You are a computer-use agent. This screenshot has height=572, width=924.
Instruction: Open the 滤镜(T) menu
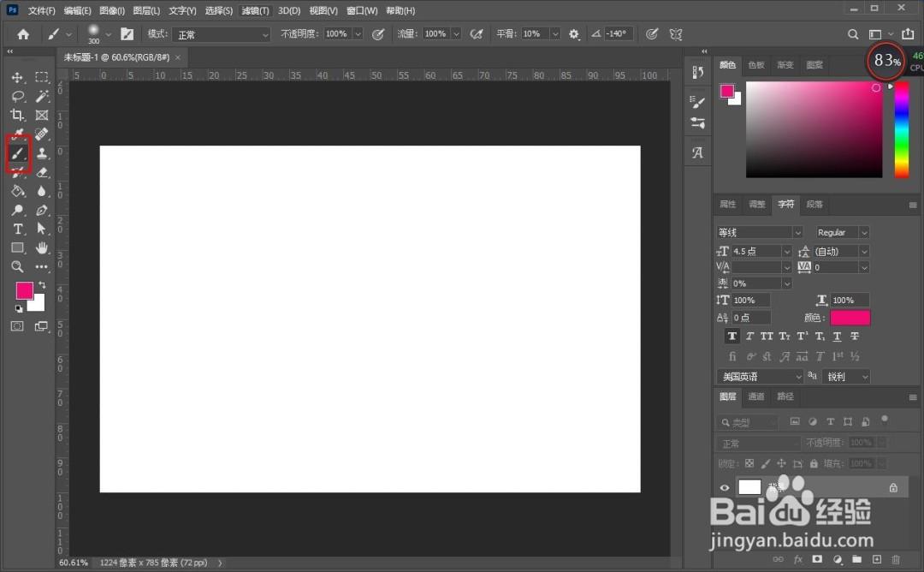(255, 10)
